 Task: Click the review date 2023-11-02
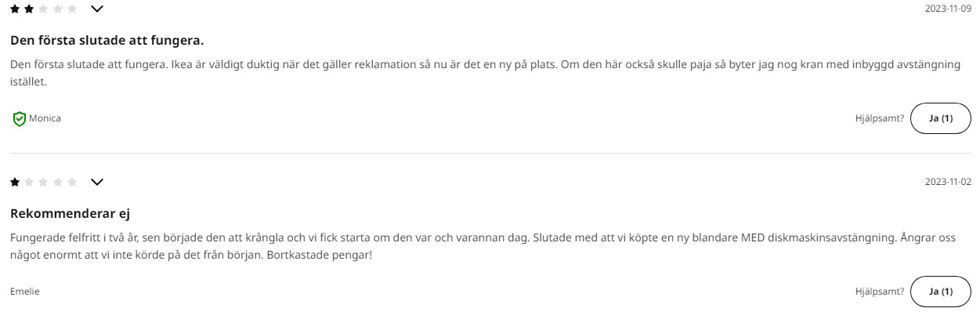(x=948, y=182)
